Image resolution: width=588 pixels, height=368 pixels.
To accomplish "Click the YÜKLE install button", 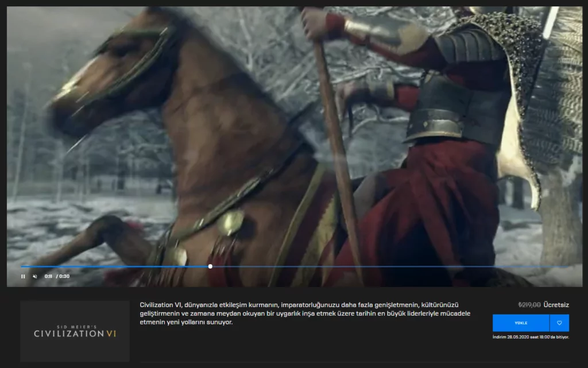I will (521, 323).
